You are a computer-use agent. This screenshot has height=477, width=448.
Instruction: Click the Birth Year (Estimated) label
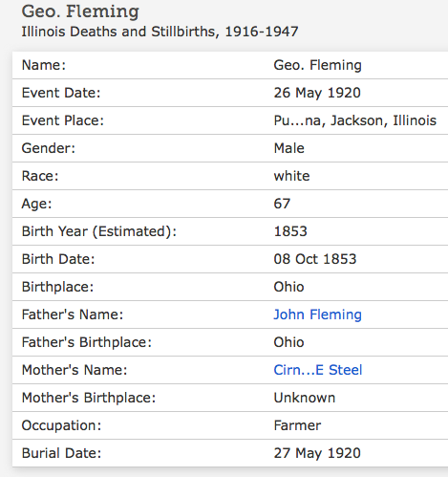99,231
